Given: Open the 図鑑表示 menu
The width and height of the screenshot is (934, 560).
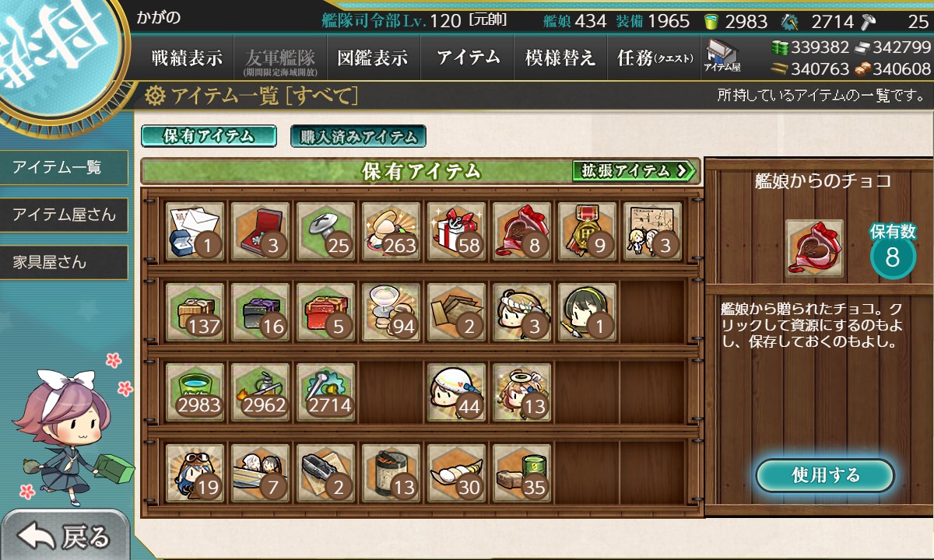Looking at the screenshot, I should click(373, 58).
